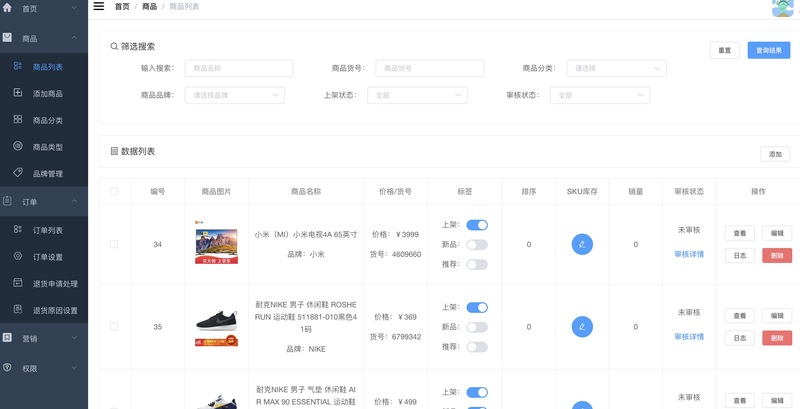The image size is (800, 409).
Task: Click the 商品类型 list icon
Action: (18, 146)
